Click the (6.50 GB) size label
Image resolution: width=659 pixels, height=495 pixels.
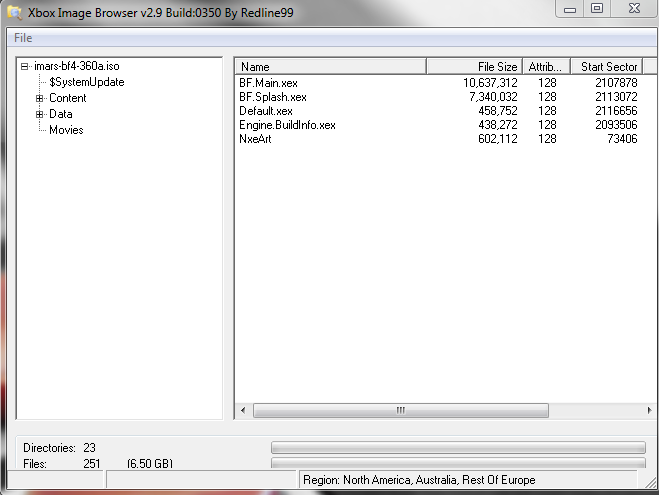[150, 463]
